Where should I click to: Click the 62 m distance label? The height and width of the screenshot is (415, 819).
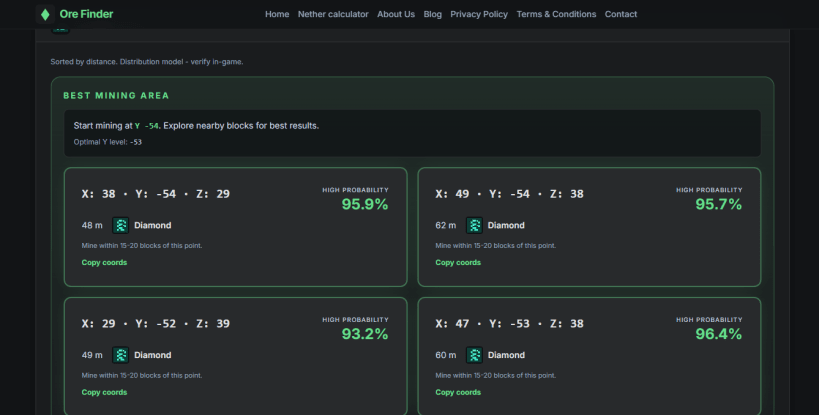point(446,226)
